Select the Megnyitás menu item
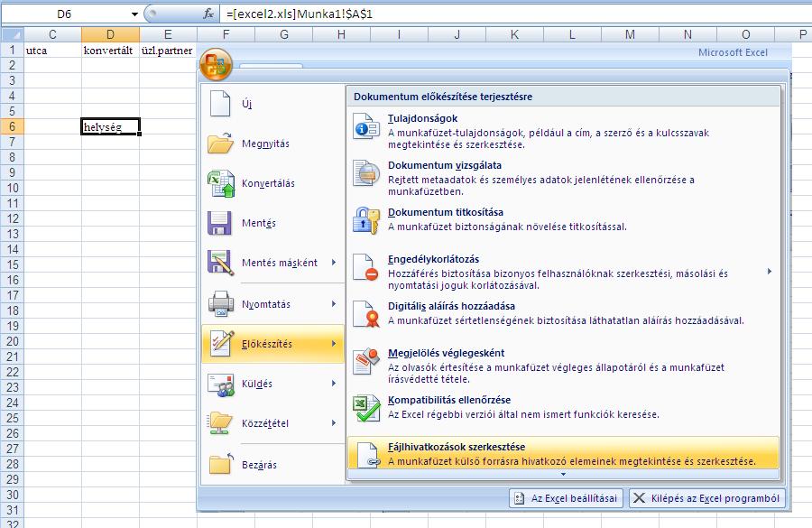812x528 pixels. pyautogui.click(x=272, y=144)
